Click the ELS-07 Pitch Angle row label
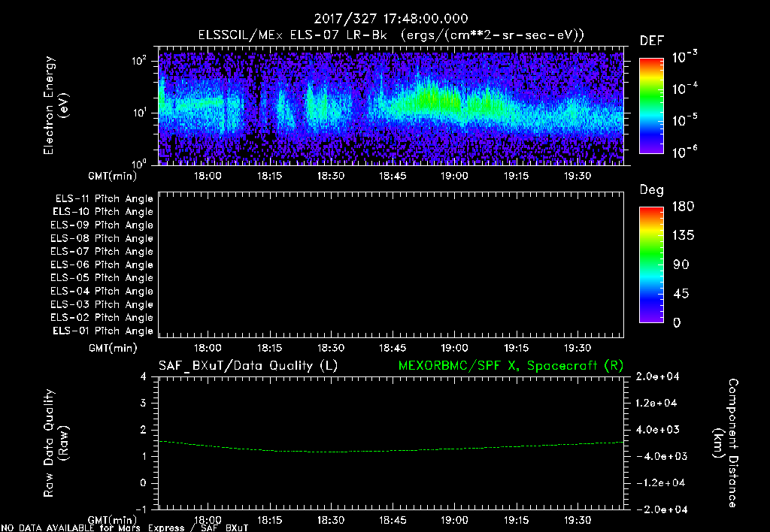The image size is (770, 532). tap(102, 251)
